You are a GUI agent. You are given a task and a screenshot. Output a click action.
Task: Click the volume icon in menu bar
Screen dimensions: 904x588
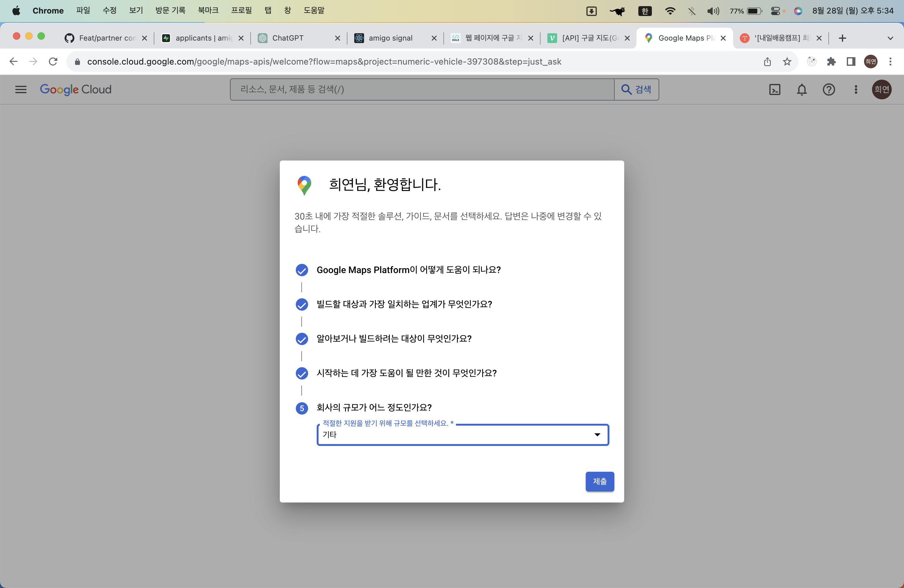pos(713,11)
